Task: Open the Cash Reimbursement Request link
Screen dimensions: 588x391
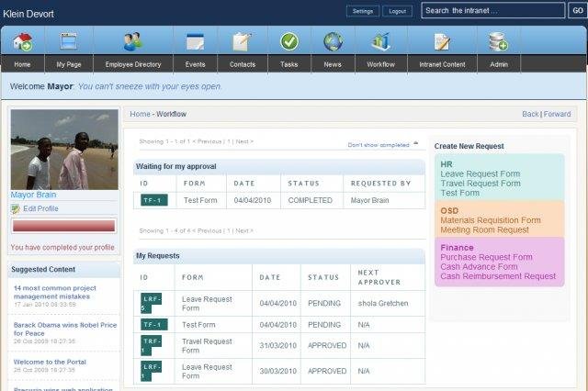Action: pos(498,276)
